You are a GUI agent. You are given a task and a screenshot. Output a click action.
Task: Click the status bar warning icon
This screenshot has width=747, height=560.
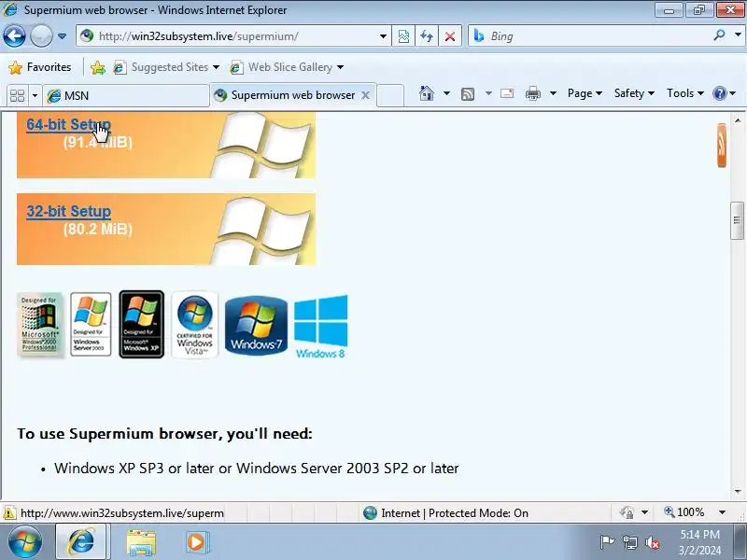[9, 513]
